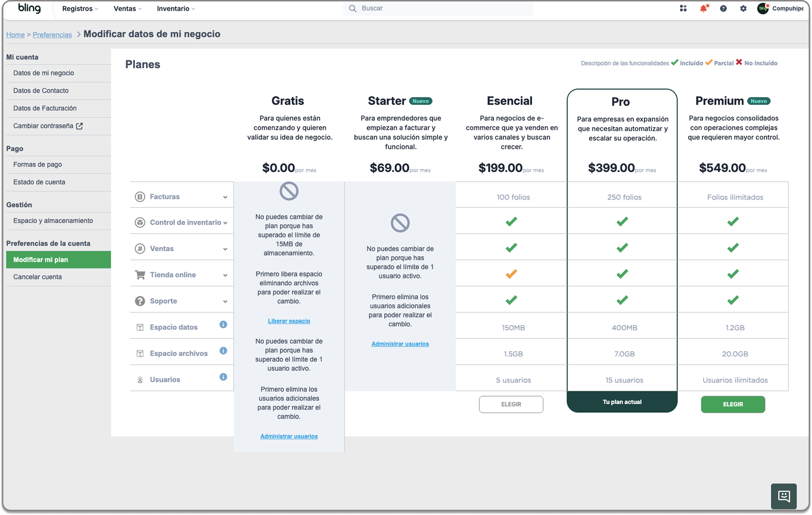812x515 pixels.
Task: Click the external link icon next to Cambiar contraseña
Action: (x=80, y=126)
